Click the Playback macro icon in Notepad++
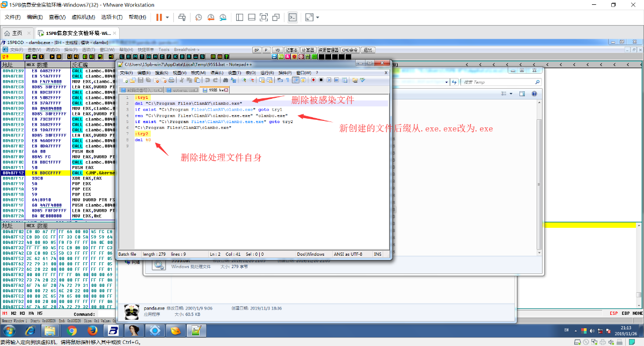The width and height of the screenshot is (644, 346). click(329, 80)
